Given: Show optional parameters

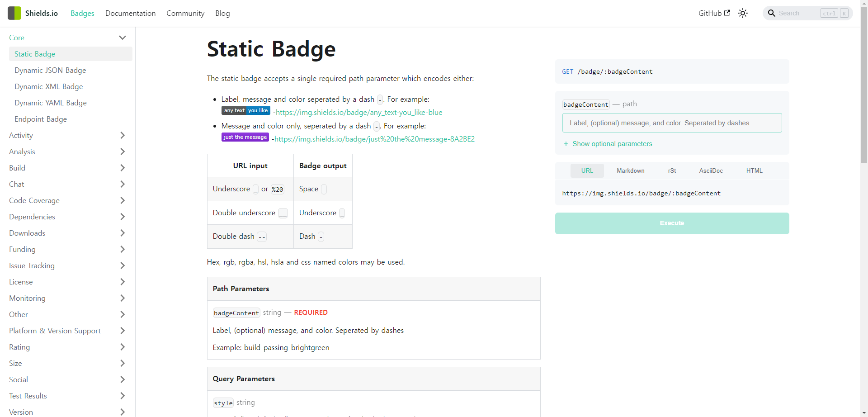Looking at the screenshot, I should [608, 144].
